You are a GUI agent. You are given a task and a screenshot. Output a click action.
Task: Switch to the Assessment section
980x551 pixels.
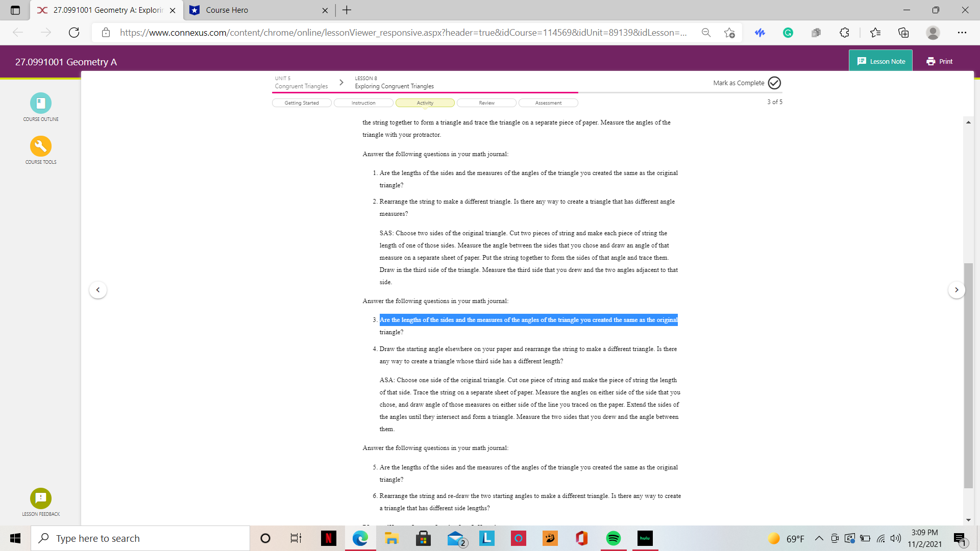tap(548, 103)
